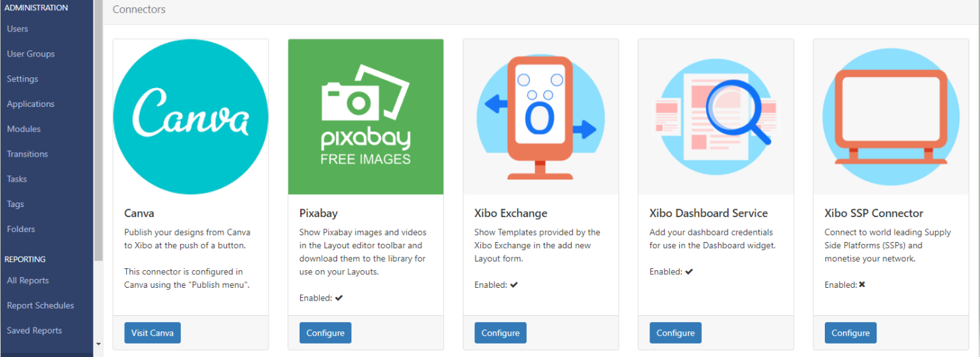Navigate to All Reports
Viewport: 980px width, 357px height.
28,280
